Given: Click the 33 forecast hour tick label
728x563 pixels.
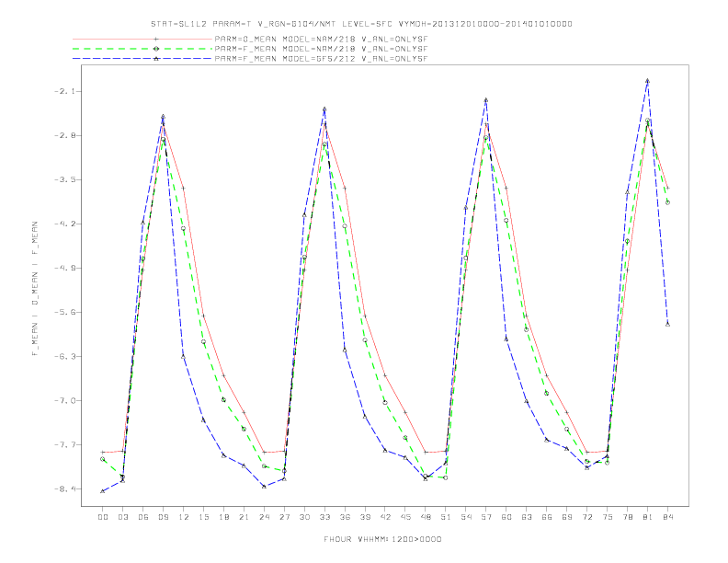Looking at the screenshot, I should [x=324, y=517].
